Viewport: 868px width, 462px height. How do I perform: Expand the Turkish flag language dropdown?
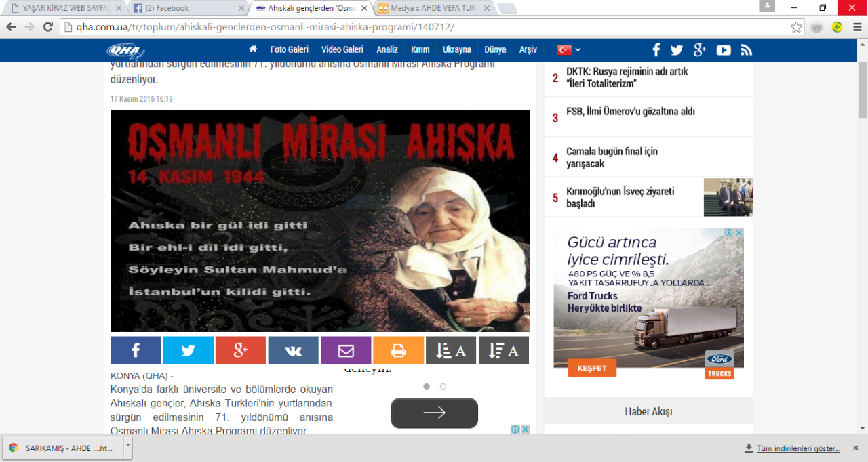(569, 49)
